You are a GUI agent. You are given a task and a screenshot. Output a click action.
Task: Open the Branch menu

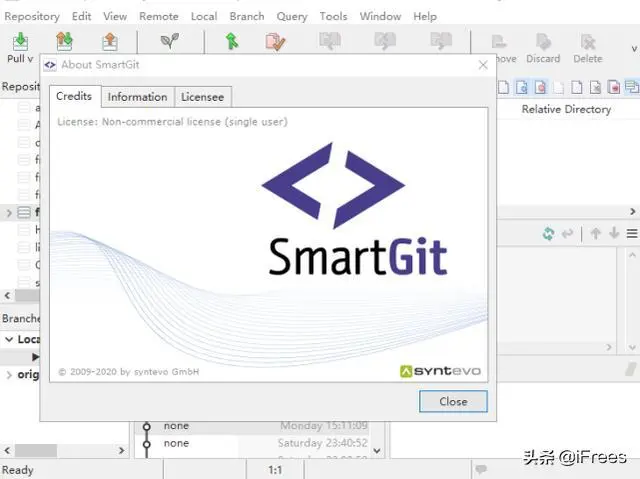click(247, 16)
